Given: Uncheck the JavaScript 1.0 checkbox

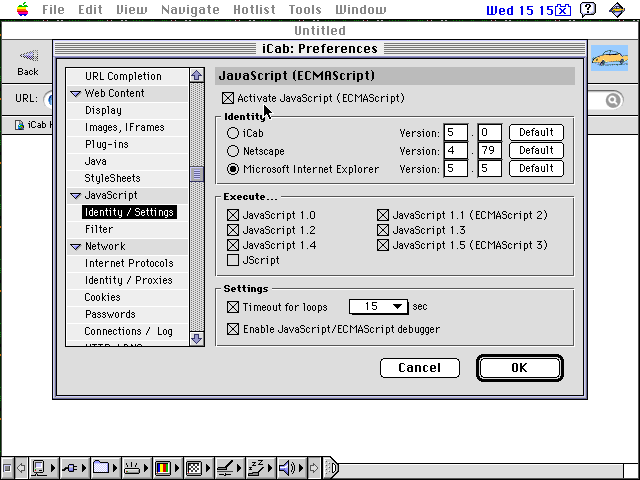Looking at the screenshot, I should pos(233,215).
